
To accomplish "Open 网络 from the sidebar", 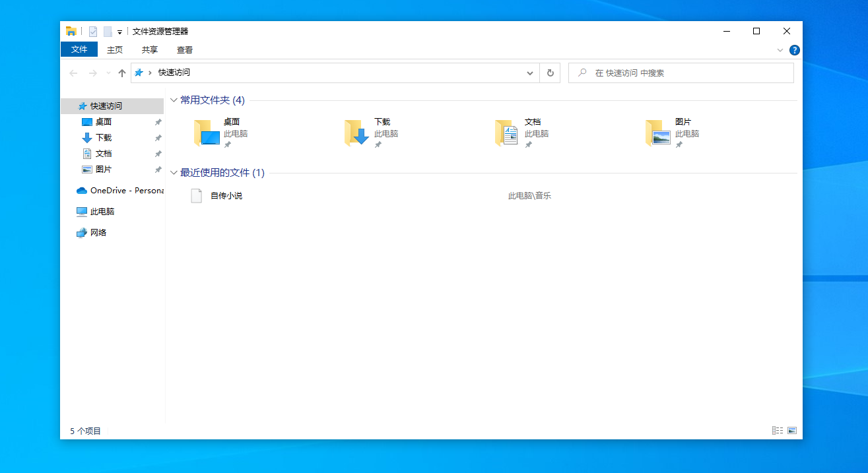I will 98,232.
